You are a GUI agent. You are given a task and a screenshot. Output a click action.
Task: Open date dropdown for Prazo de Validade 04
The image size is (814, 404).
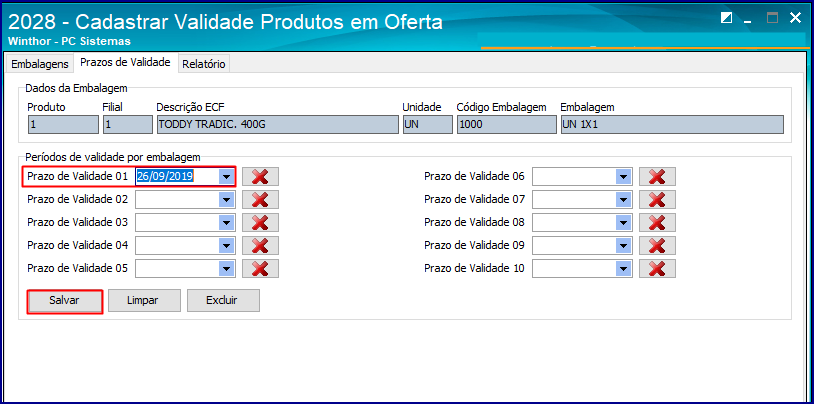point(226,245)
